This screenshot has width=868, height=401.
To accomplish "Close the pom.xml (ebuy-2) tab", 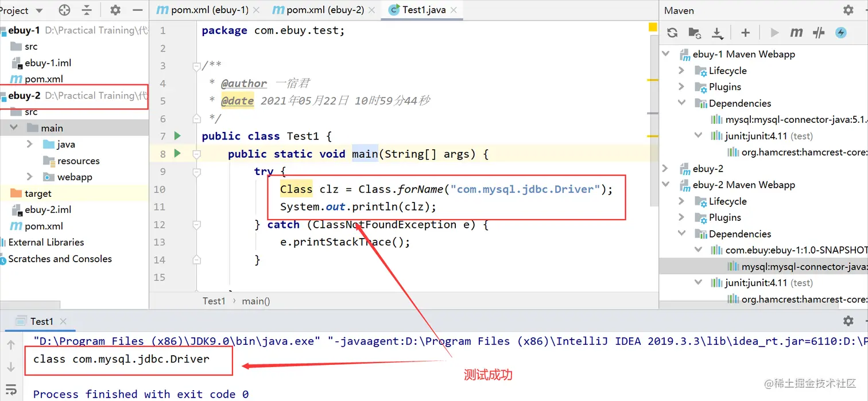I will point(371,10).
